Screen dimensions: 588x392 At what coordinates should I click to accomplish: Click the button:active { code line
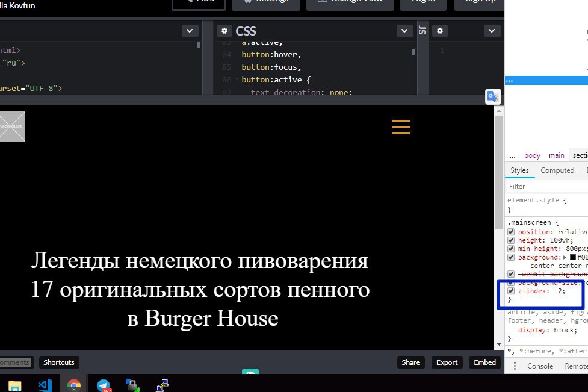[x=276, y=80]
